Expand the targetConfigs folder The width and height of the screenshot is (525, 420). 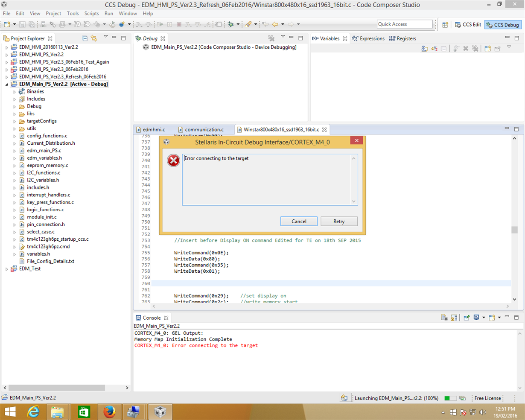15,121
